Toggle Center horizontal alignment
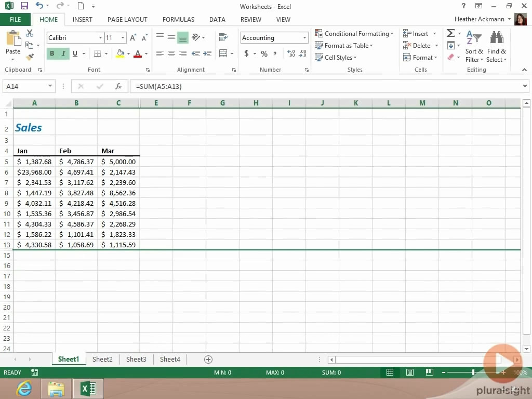This screenshot has width=532, height=399. click(x=171, y=54)
